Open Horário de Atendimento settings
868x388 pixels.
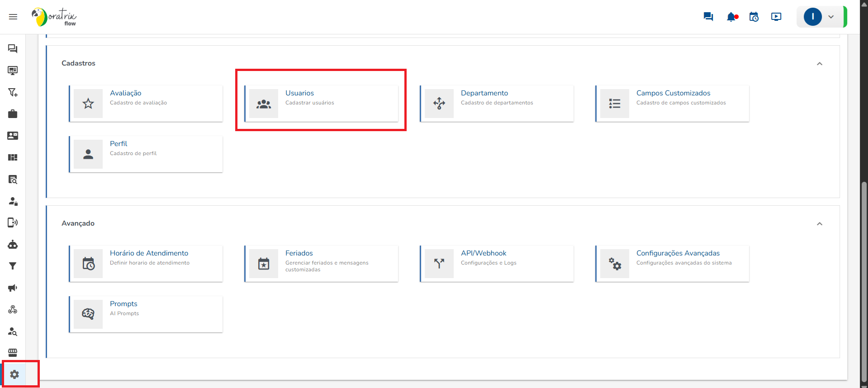coord(146,264)
